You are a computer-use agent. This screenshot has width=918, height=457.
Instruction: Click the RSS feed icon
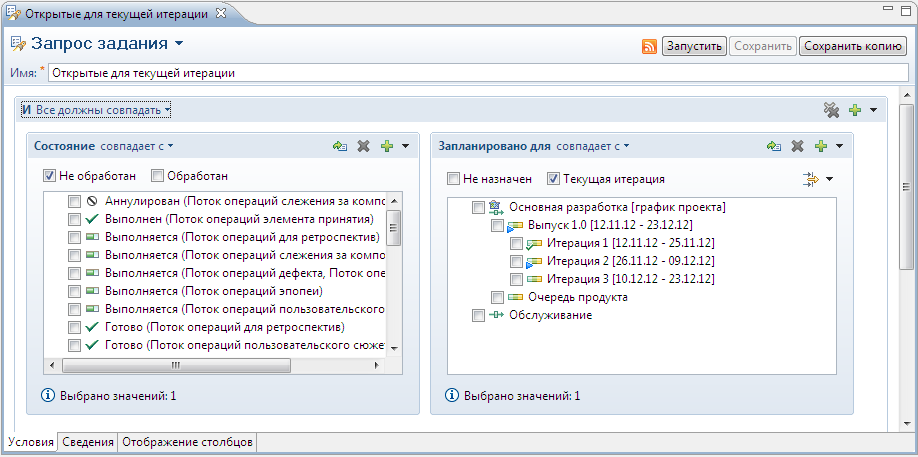coord(649,46)
